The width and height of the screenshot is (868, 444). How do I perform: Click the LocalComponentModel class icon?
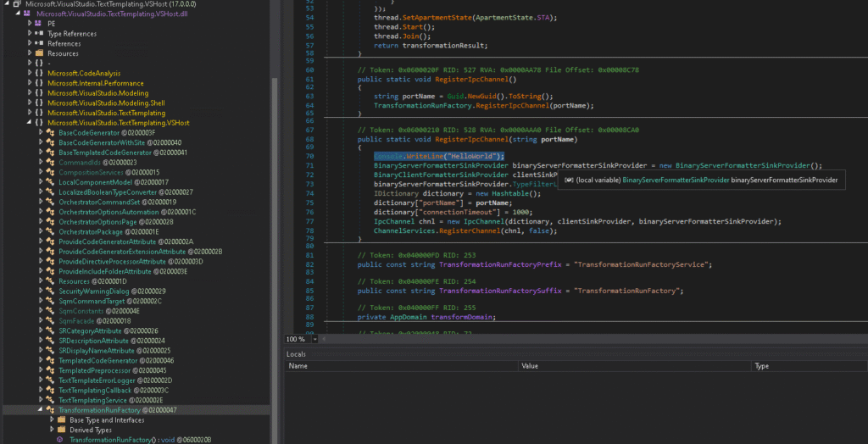(50, 182)
